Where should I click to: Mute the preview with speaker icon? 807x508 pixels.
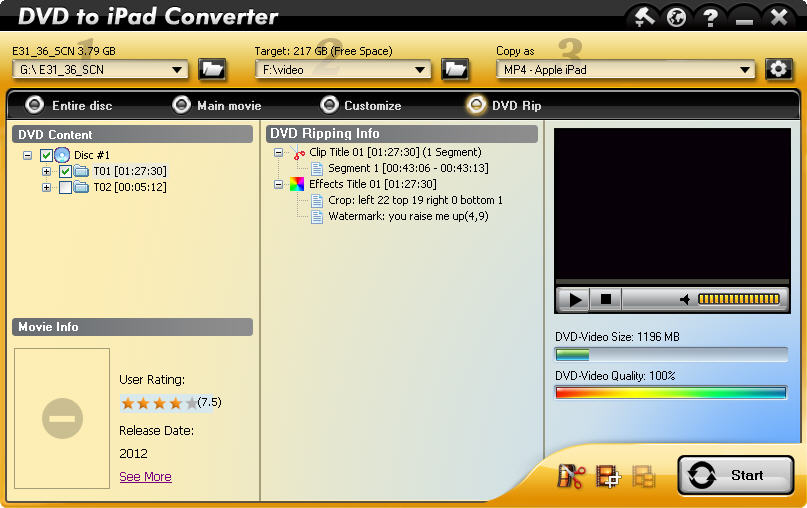coord(685,299)
